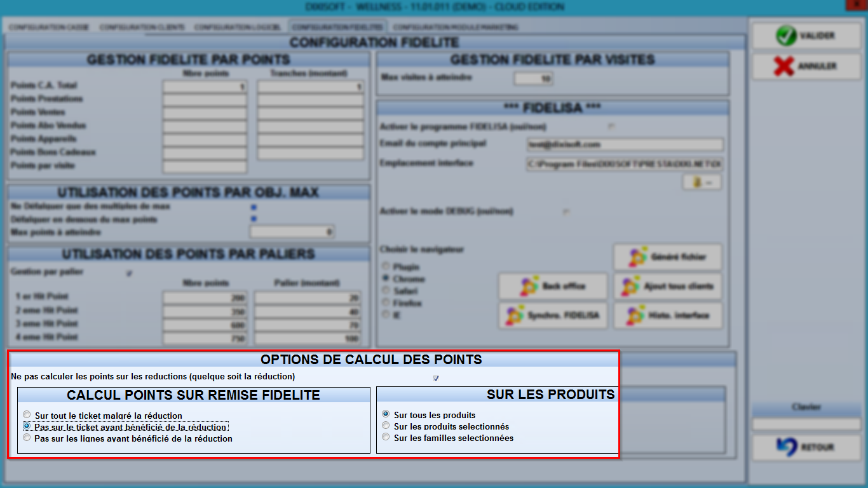Switch to the Configuration Caisse tab
The width and height of the screenshot is (868, 488).
click(48, 27)
